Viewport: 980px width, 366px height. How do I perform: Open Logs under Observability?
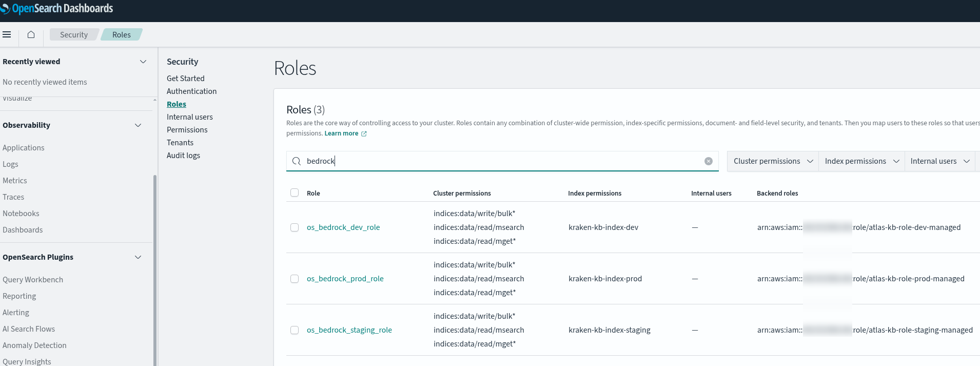10,164
